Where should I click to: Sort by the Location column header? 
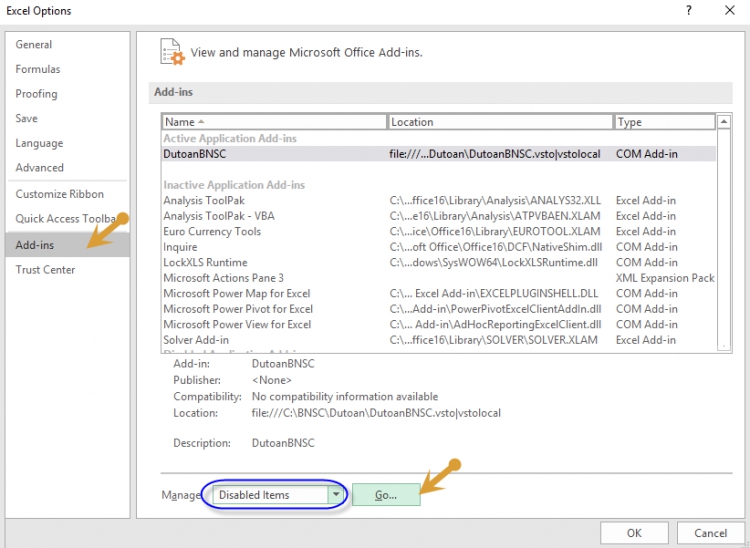click(500, 122)
